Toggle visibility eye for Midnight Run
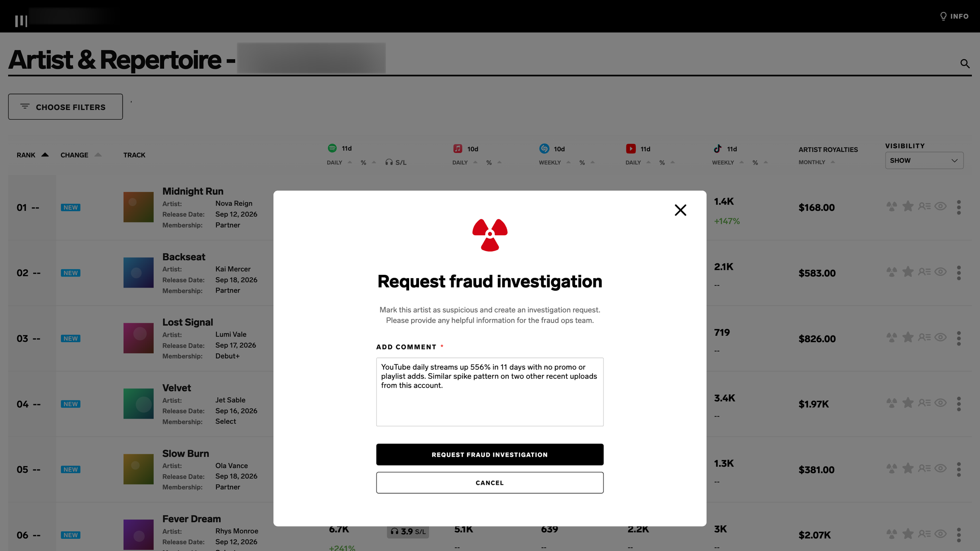This screenshot has height=551, width=980. tap(940, 206)
